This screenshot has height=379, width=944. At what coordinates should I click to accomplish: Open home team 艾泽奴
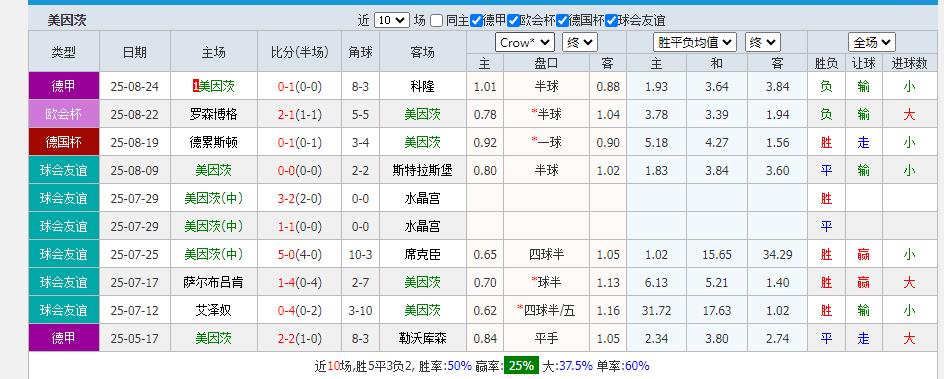(214, 310)
